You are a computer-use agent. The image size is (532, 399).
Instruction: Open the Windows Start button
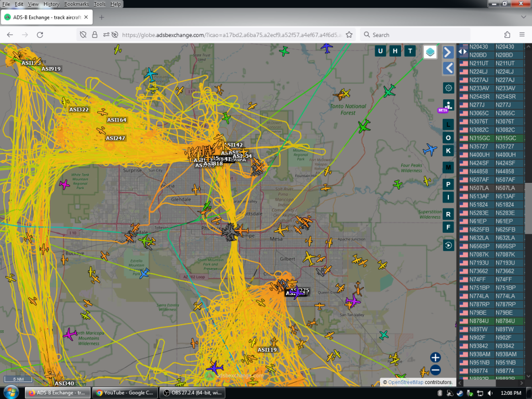point(10,393)
